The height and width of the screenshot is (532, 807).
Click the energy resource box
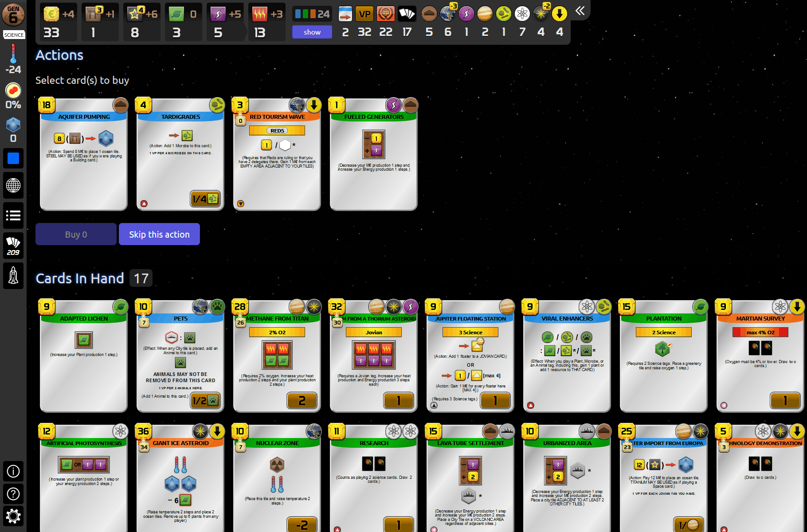click(225, 22)
